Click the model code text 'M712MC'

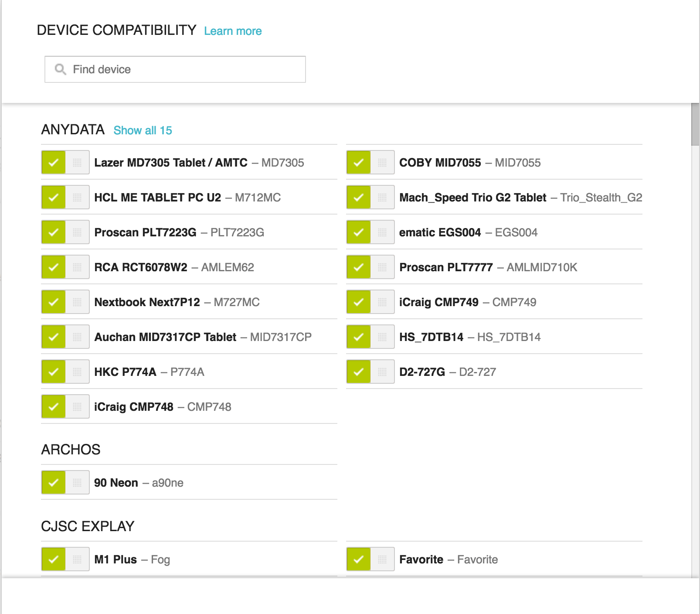point(258,198)
